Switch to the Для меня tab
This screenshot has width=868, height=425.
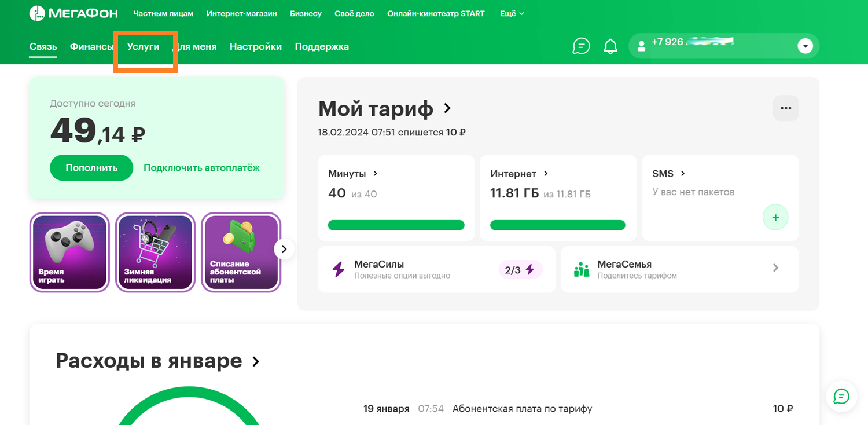point(195,46)
